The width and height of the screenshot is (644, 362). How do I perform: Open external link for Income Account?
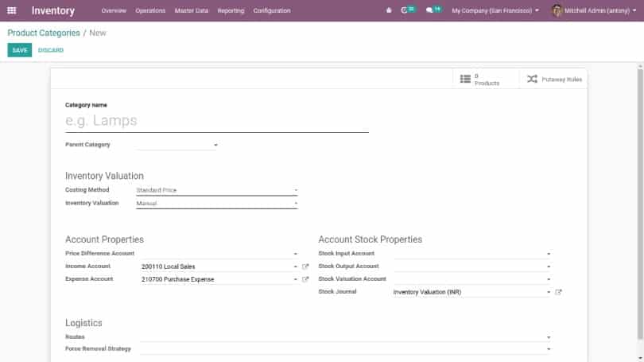tap(305, 267)
